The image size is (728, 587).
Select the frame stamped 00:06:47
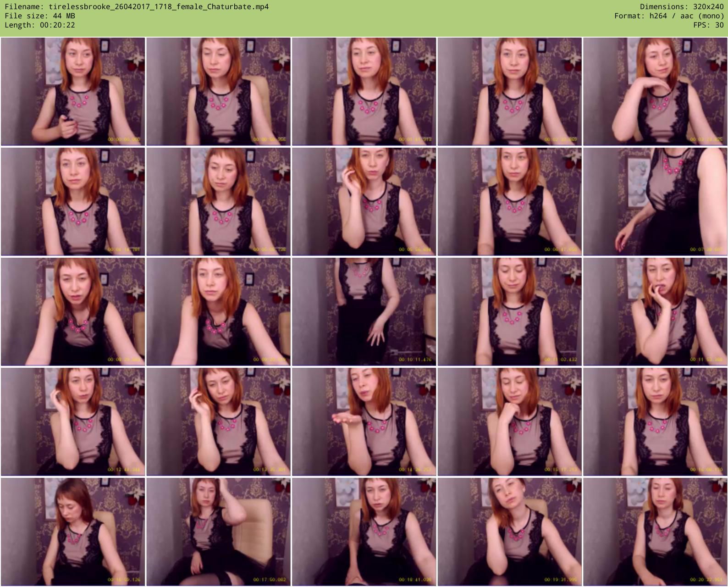[x=509, y=202]
